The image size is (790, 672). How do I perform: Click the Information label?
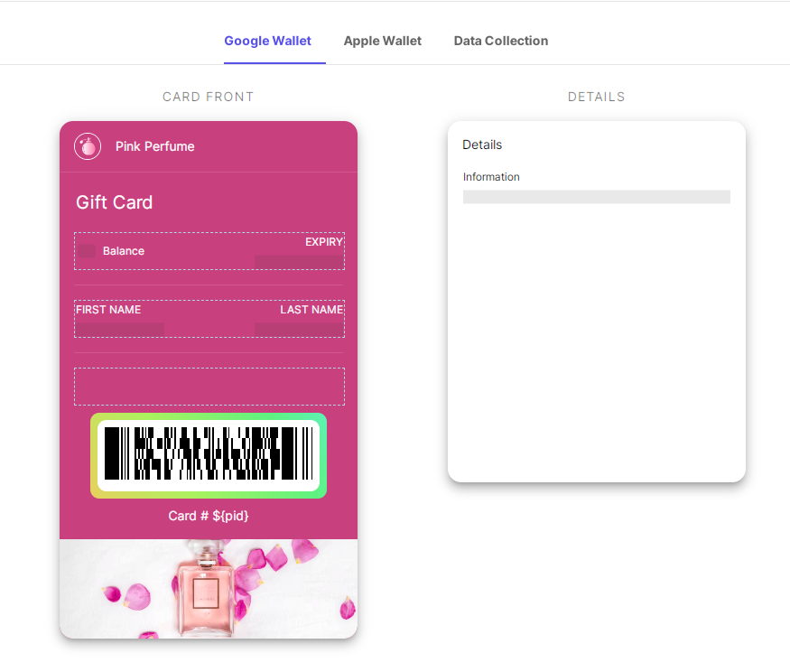click(491, 177)
